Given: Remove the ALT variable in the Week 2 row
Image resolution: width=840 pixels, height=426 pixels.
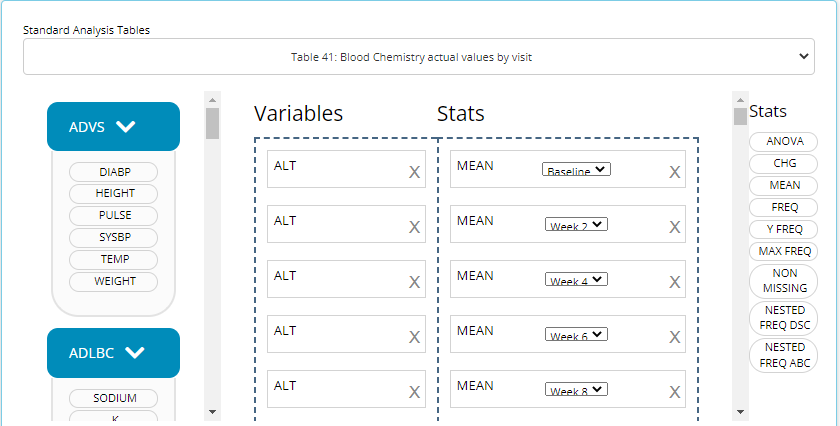Looking at the screenshot, I should click(x=414, y=227).
